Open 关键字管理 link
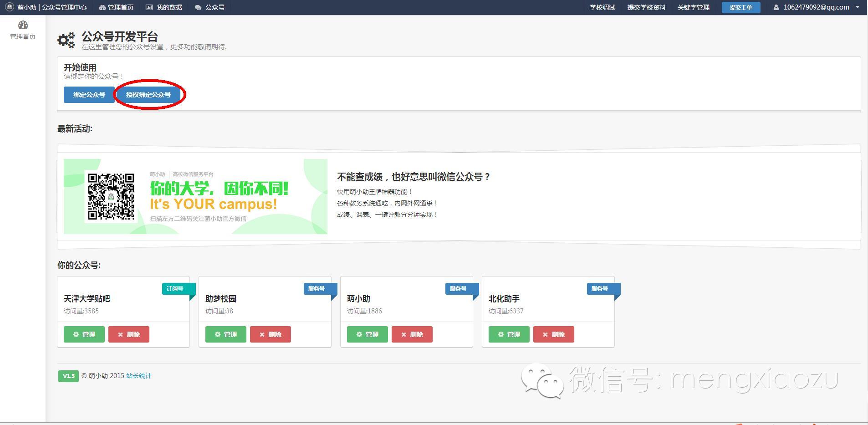Screen dimensions: 868x425 [693, 7]
